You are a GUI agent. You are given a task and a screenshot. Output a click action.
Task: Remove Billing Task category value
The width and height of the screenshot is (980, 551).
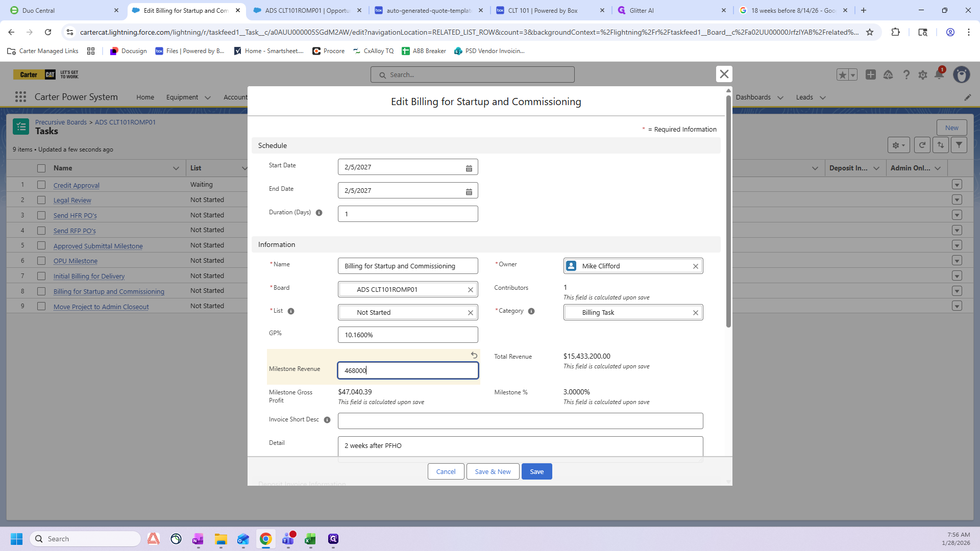[x=695, y=313]
